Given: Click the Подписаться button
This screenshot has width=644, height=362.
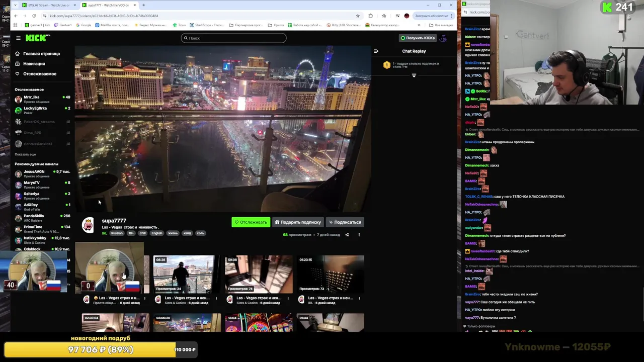Looking at the screenshot, I should [345, 222].
